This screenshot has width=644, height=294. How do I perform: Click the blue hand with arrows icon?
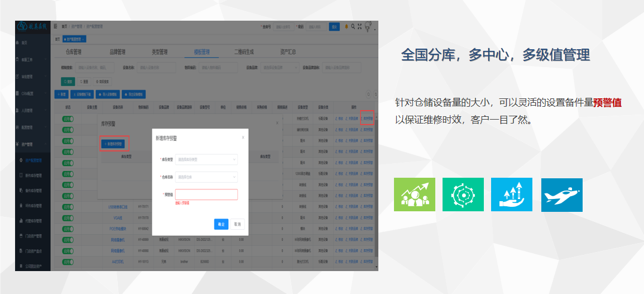coord(511,195)
